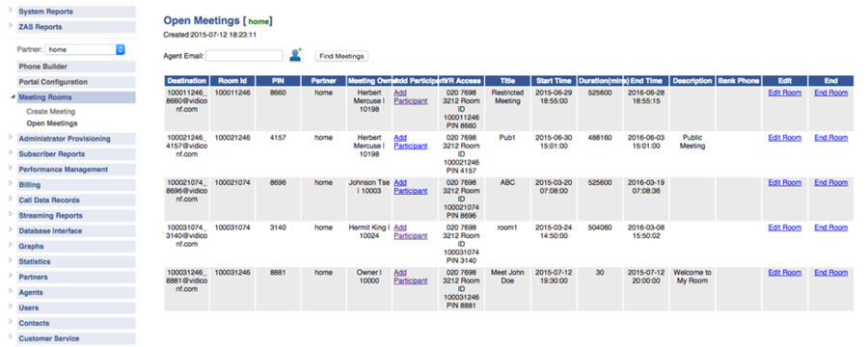Click the Find Meetings button

[341, 56]
